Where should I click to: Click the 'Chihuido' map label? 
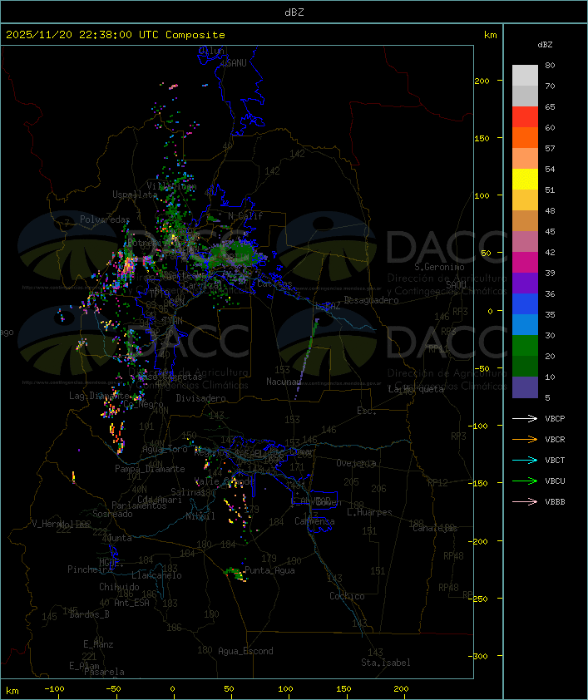tap(119, 587)
